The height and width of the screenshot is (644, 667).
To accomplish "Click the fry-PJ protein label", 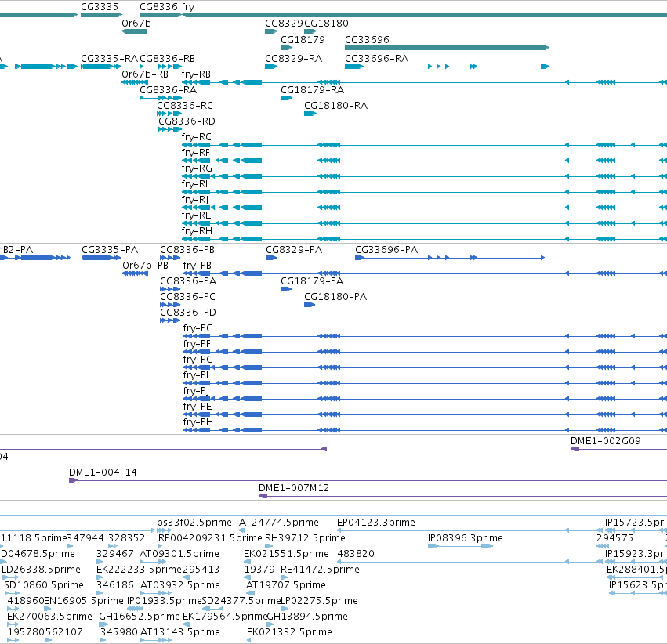I will (x=196, y=391).
